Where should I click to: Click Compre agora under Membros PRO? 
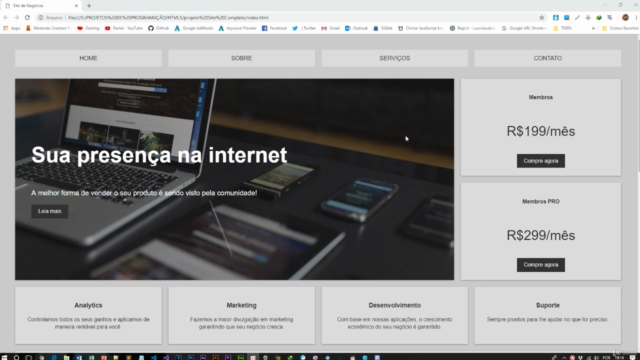click(x=541, y=265)
